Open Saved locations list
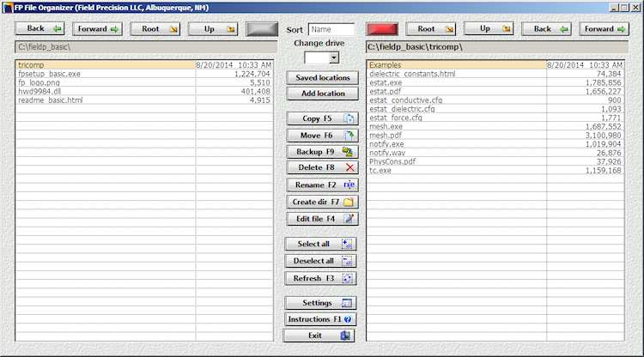Image resolution: width=644 pixels, height=357 pixels. coord(320,77)
